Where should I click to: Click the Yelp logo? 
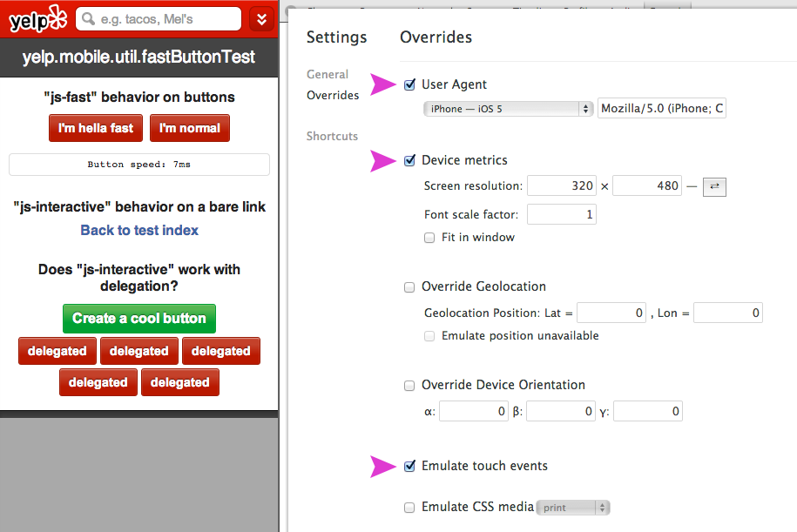(37, 19)
